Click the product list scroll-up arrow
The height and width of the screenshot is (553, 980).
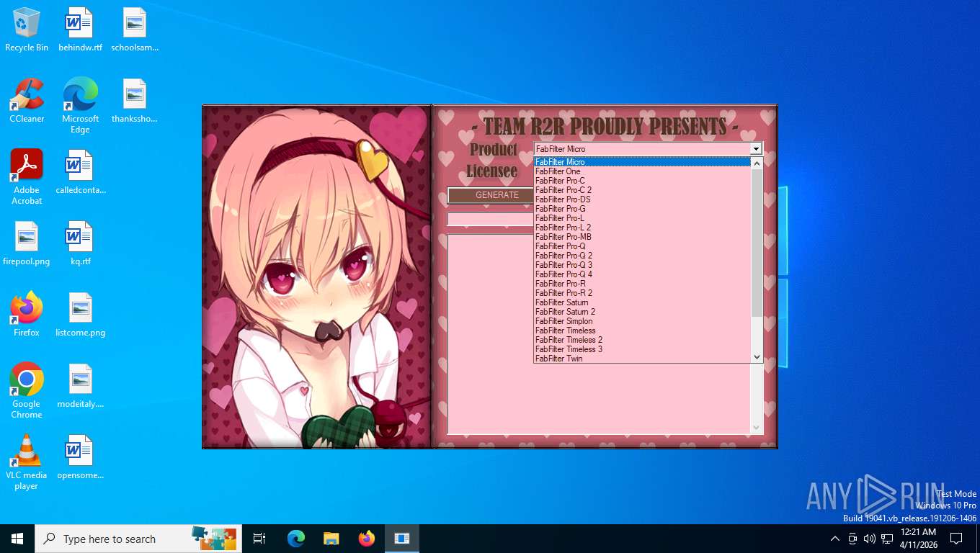point(757,163)
